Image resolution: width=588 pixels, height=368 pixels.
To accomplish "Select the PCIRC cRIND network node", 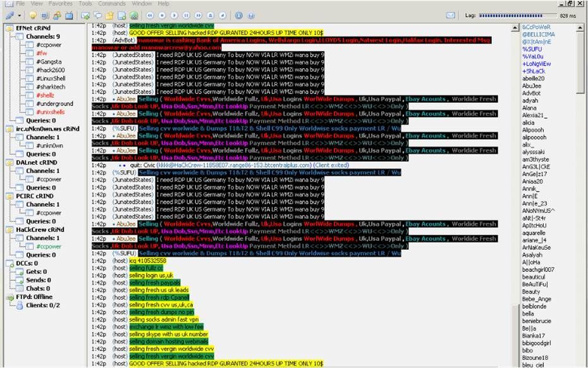I will click(x=35, y=196).
